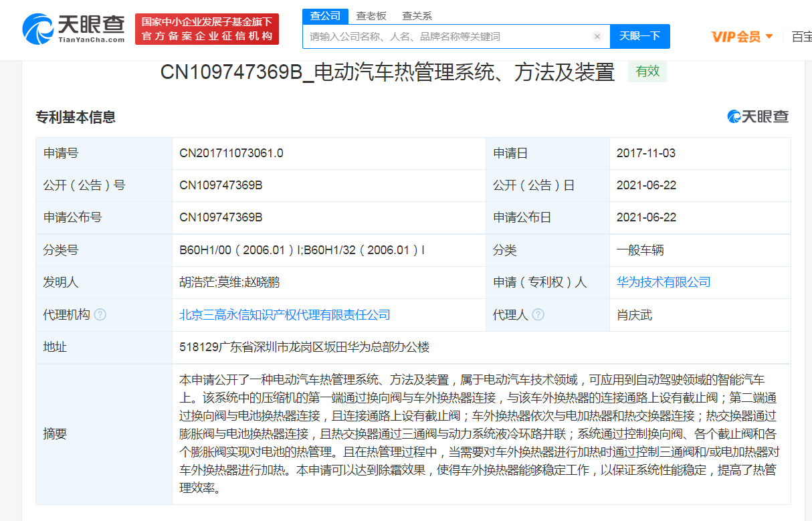Open help icon next to 代理人
812x521 pixels.
(538, 314)
